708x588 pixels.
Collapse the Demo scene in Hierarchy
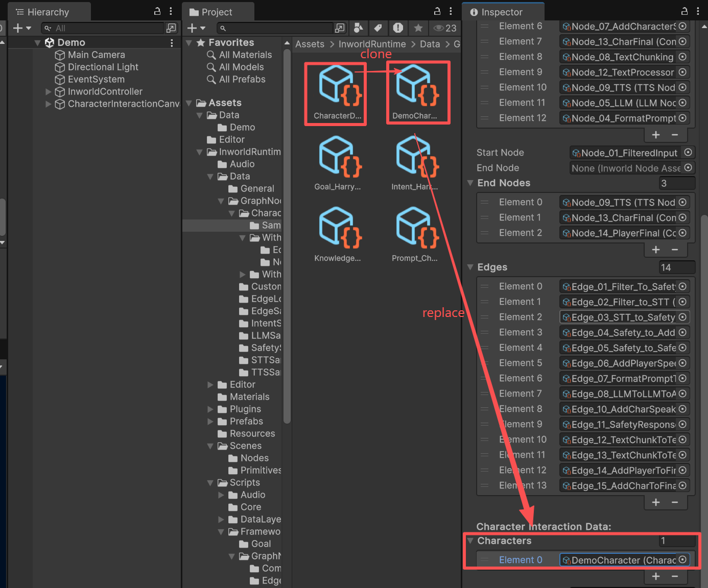(37, 43)
